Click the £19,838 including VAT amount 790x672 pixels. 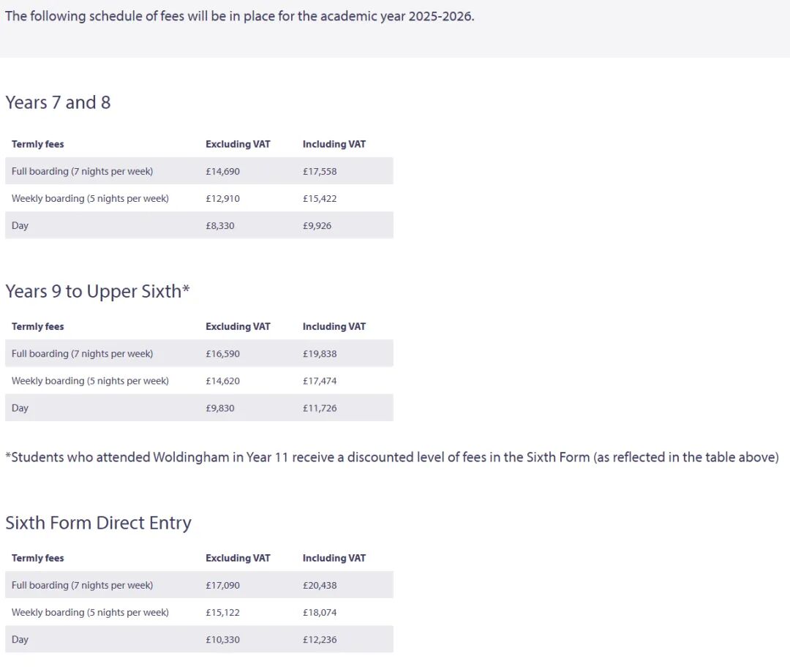(x=320, y=353)
